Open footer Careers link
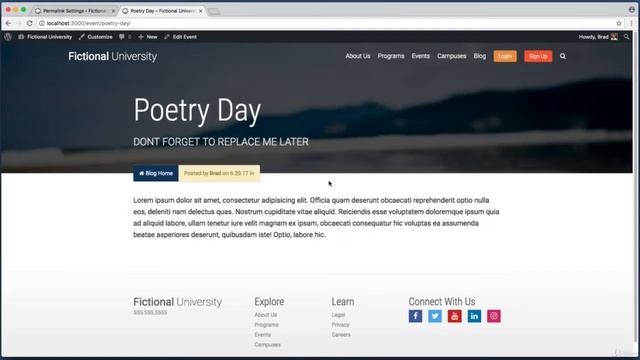Screen dimensions: 640x360 [x=341, y=334]
